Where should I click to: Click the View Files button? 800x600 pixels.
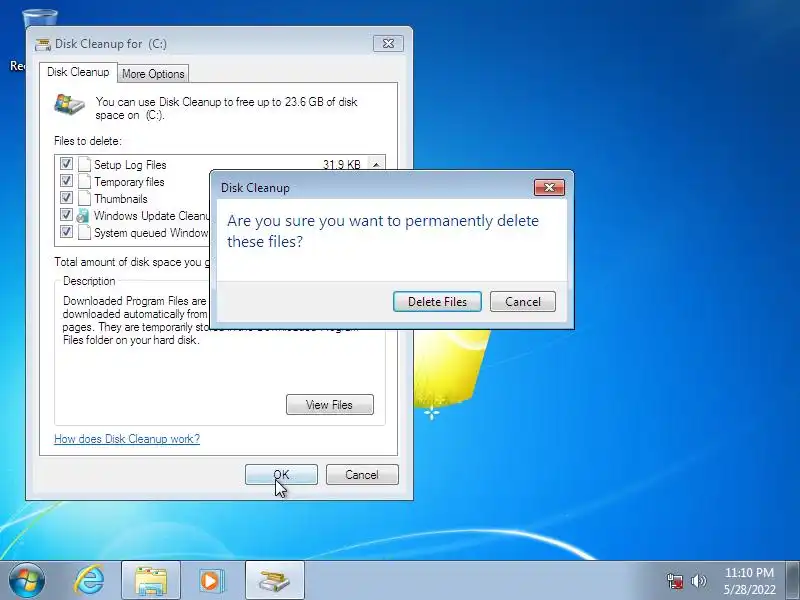[330, 405]
